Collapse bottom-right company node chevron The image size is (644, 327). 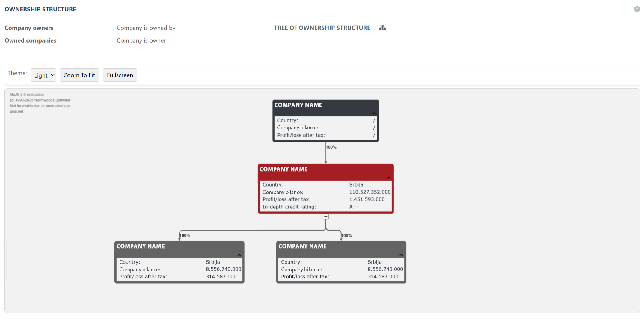[x=401, y=255]
